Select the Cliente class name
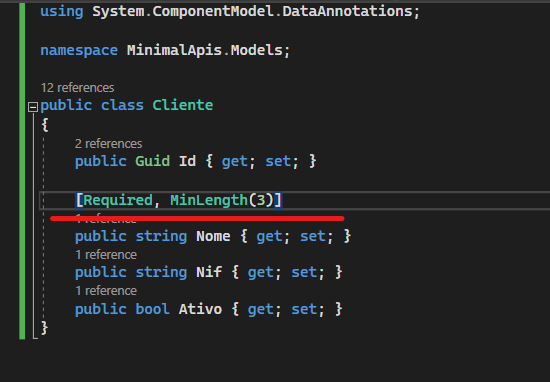This screenshot has height=382, width=550. [x=183, y=105]
